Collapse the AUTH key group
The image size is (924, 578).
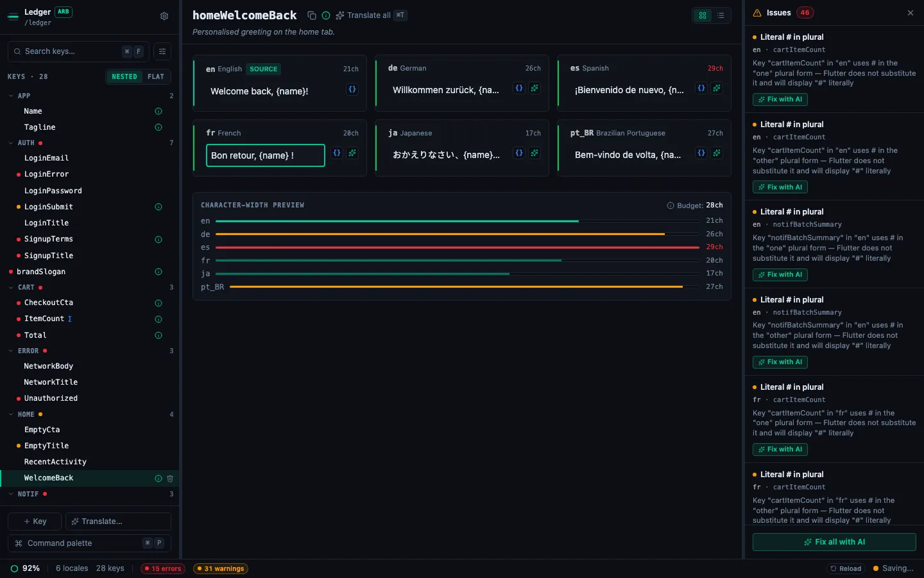(x=11, y=143)
